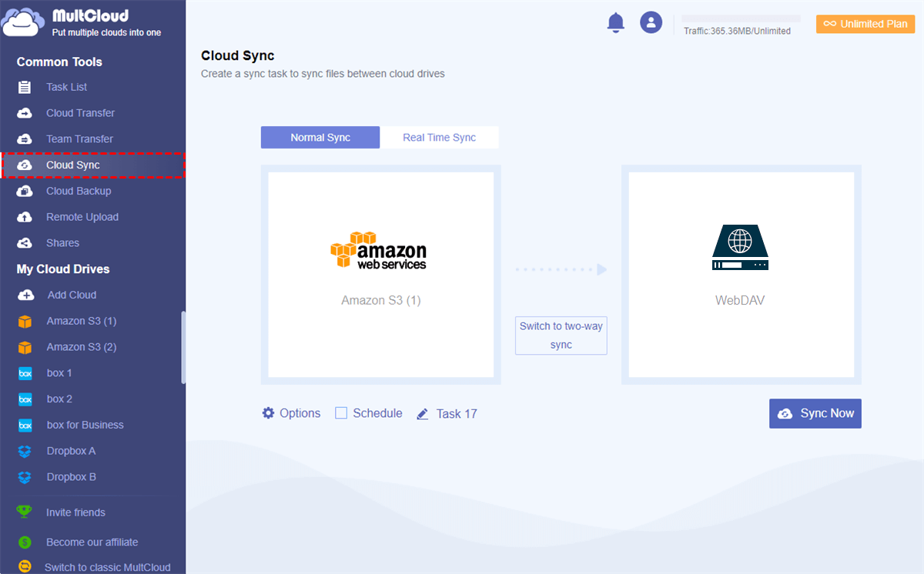
Task: Click the sidebar vertical scrollbar
Action: [183, 347]
